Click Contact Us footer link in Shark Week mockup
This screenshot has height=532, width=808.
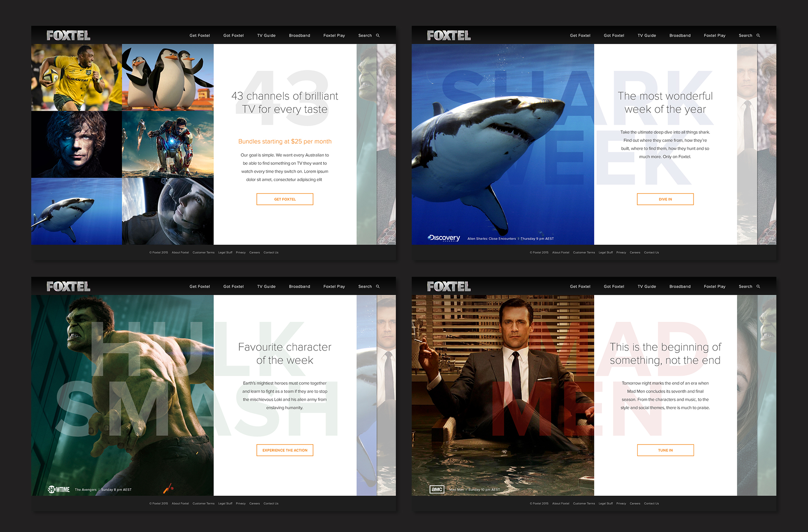[x=651, y=252]
